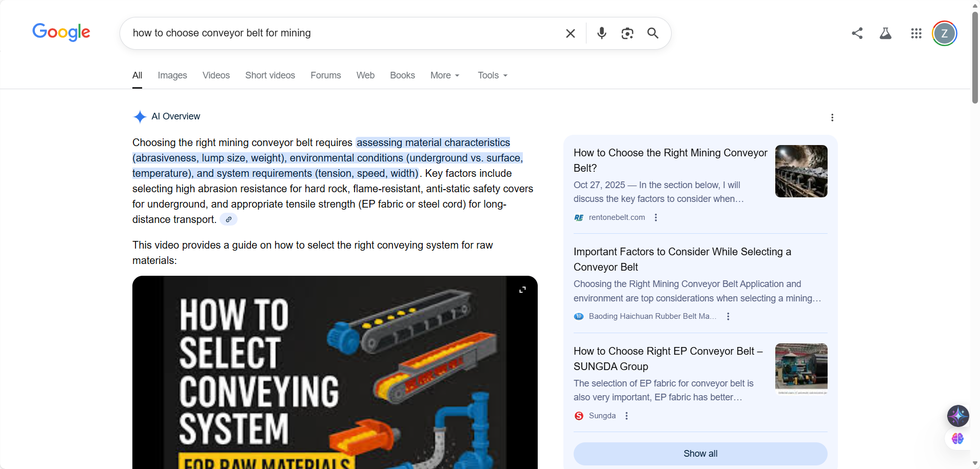This screenshot has width=980, height=469.
Task: Click the Show all sources button
Action: coord(700,454)
